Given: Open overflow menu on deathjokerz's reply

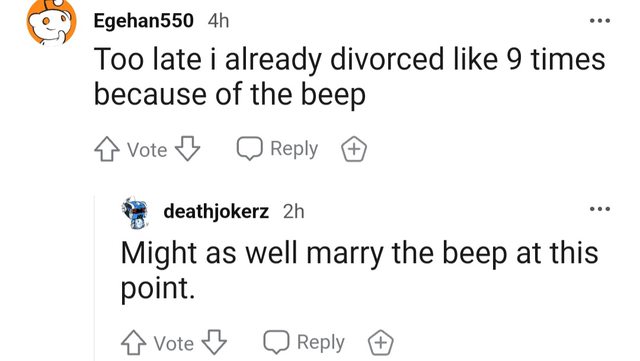Looking at the screenshot, I should tap(600, 209).
